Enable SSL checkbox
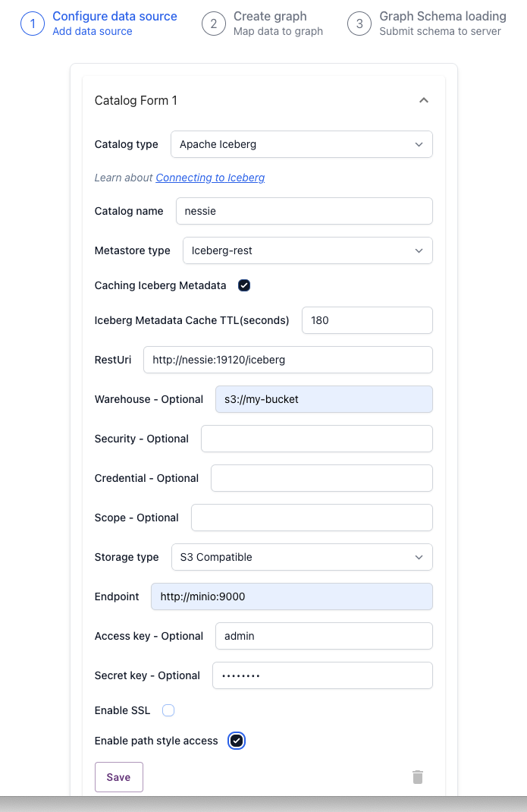The height and width of the screenshot is (812, 527). [168, 710]
